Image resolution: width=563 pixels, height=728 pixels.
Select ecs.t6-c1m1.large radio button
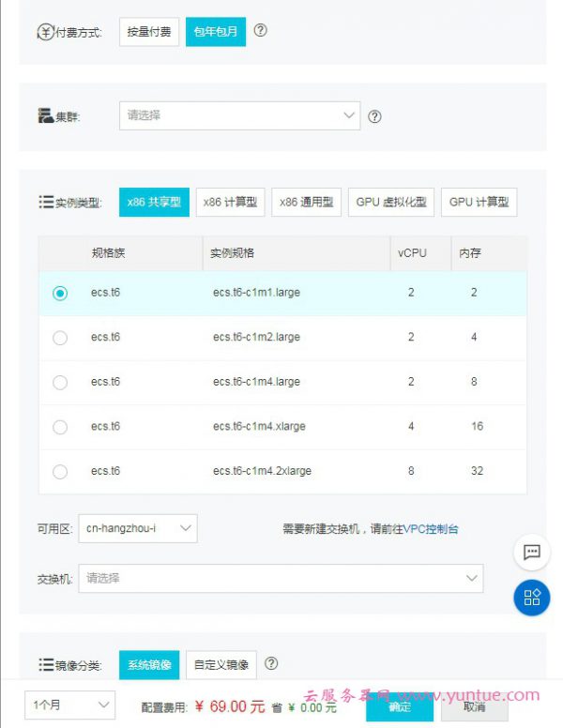tap(60, 293)
